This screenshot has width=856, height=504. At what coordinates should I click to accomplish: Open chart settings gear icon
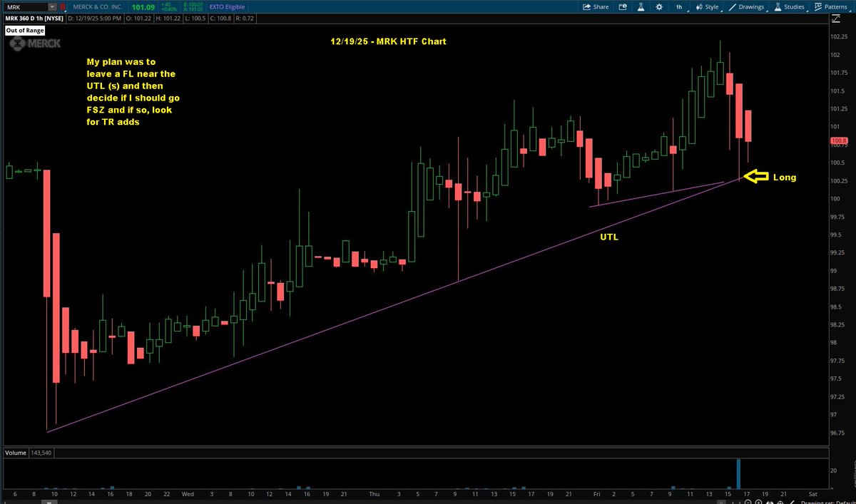pos(658,7)
